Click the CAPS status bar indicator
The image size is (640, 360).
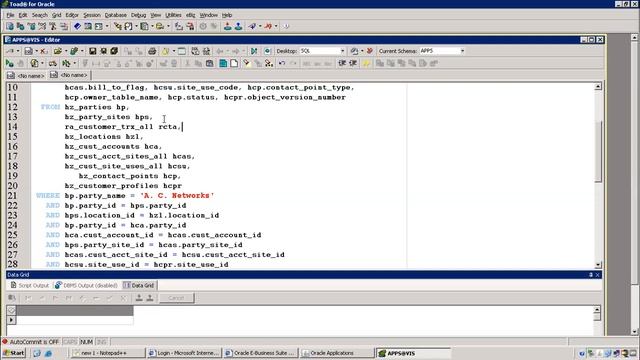coord(70,341)
